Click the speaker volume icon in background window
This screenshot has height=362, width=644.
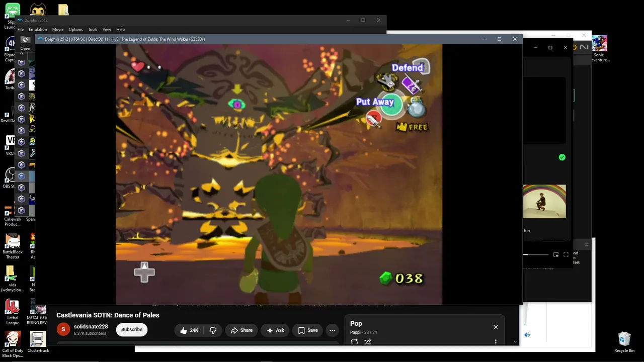pos(527,335)
